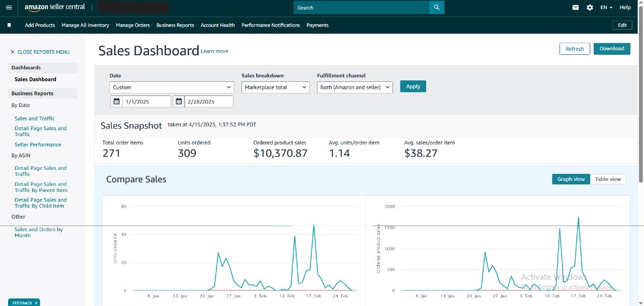This screenshot has width=644, height=306.
Task: Click the start date 1/1/2025 field
Action: tap(146, 101)
